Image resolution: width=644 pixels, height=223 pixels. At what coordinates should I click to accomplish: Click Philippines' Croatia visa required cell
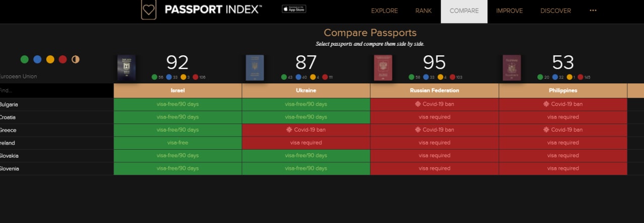click(563, 117)
